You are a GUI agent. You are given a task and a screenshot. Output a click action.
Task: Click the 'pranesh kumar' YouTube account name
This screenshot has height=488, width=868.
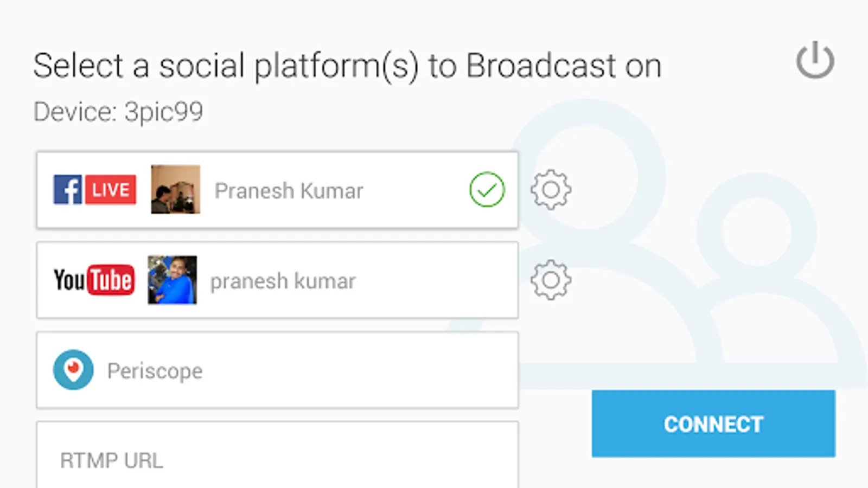[x=283, y=281]
